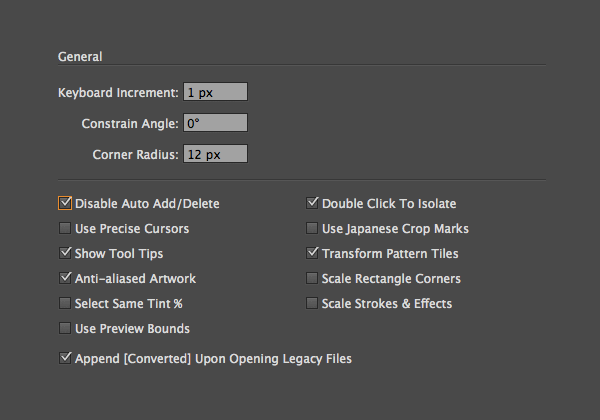This screenshot has width=600, height=420.
Task: Click the Anti-aliased Artwork label text
Action: click(x=135, y=278)
